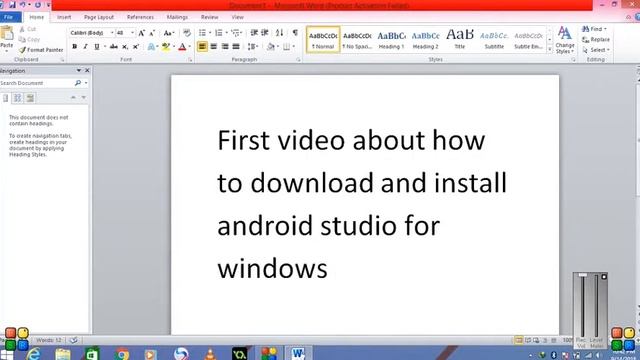Open VLC from the taskbar
Viewport: 640px width, 360px height.
click(210, 353)
